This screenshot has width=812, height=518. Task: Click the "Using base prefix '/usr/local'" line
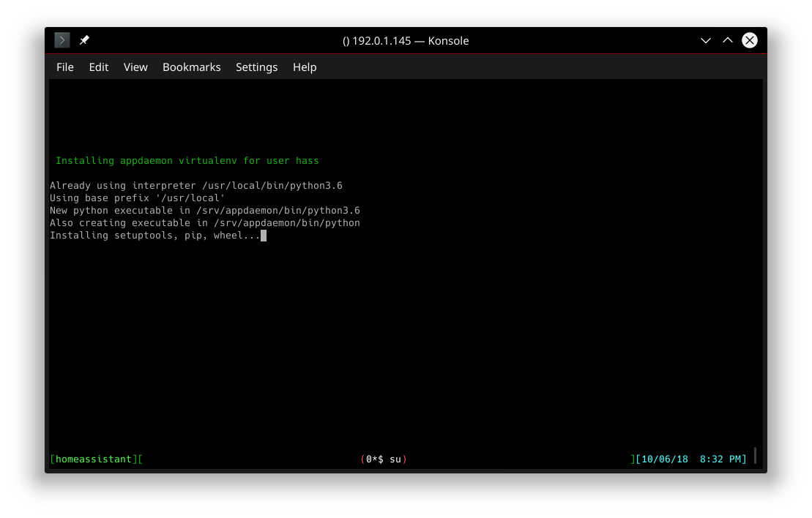point(137,198)
